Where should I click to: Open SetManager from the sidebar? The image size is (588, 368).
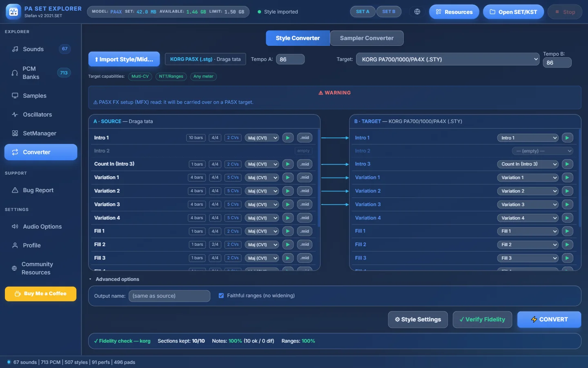pyautogui.click(x=41, y=133)
